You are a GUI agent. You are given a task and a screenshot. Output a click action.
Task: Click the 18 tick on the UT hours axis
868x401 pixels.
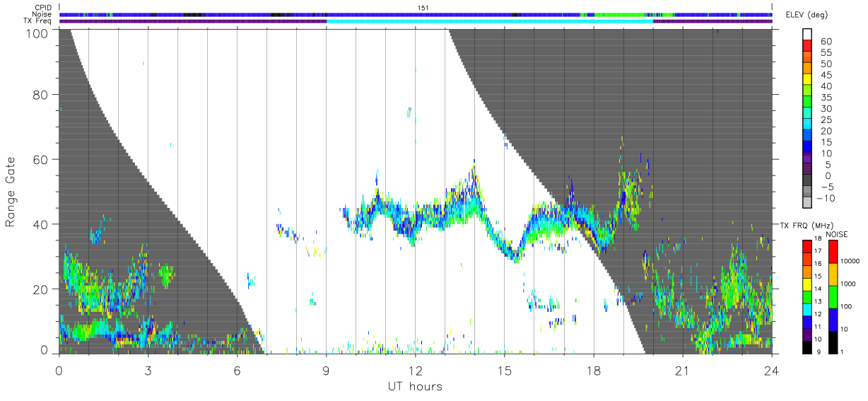tap(593, 371)
